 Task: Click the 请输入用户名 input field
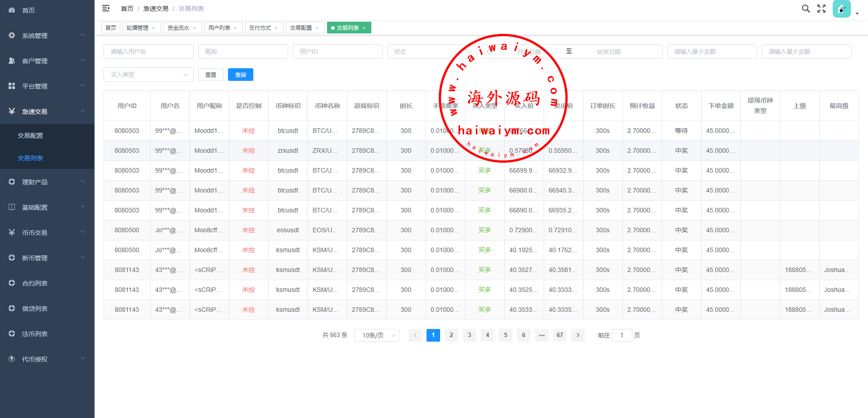point(148,52)
